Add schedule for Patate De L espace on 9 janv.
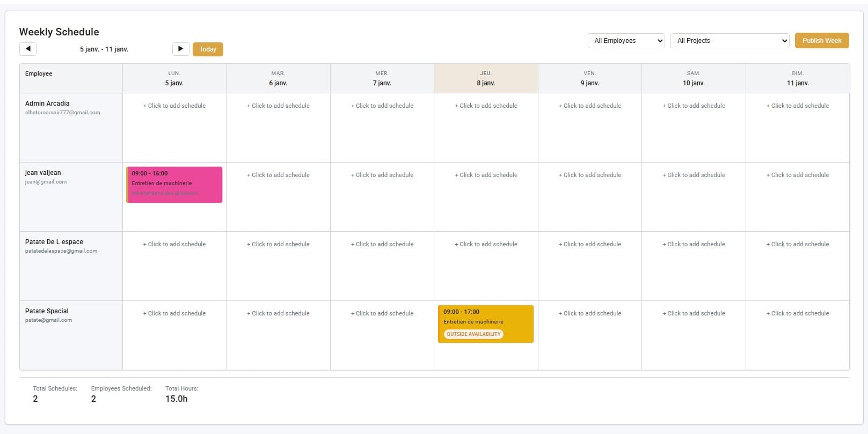 (x=590, y=244)
